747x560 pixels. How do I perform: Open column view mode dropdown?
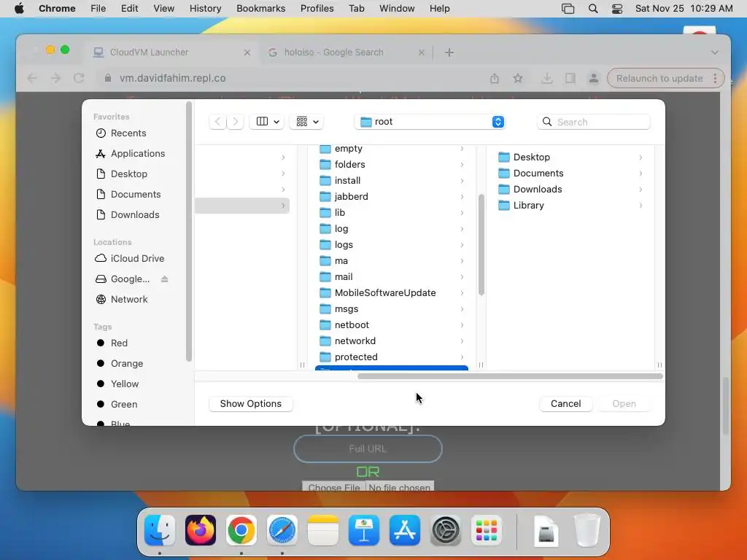click(267, 122)
